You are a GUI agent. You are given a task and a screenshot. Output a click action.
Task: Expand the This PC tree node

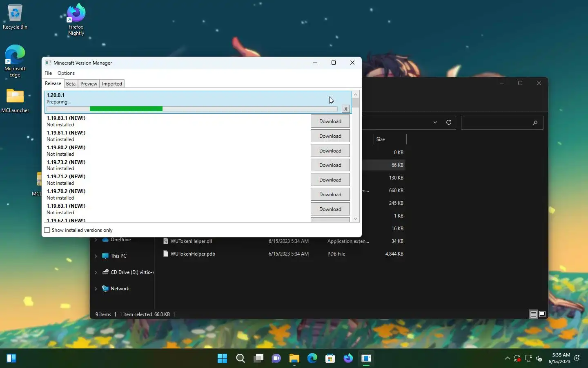pos(96,256)
